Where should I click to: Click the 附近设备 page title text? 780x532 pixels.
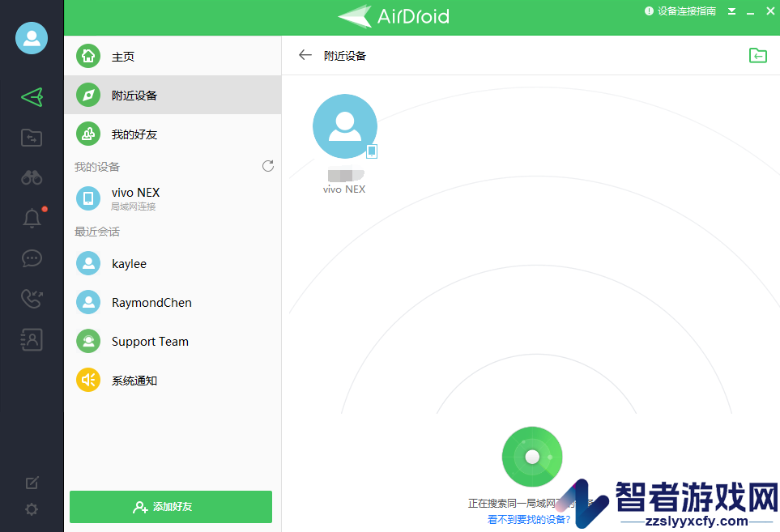(x=345, y=56)
